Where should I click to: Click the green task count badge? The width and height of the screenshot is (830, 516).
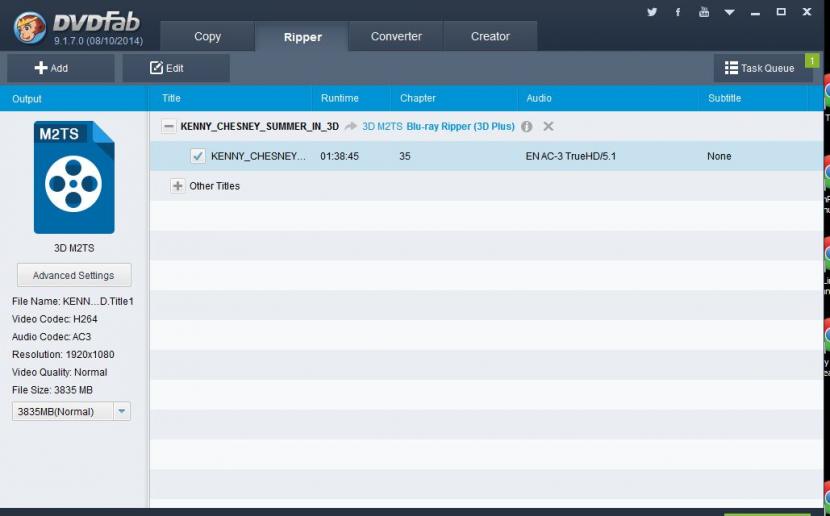coord(812,60)
